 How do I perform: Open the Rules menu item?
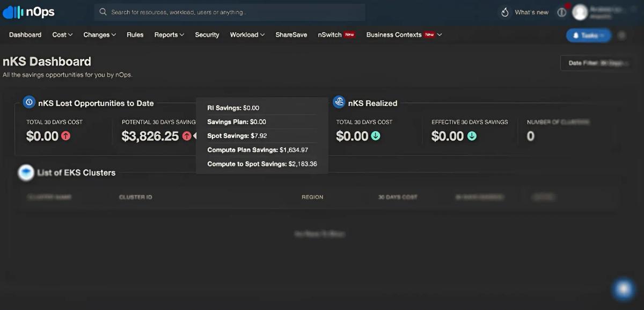135,35
